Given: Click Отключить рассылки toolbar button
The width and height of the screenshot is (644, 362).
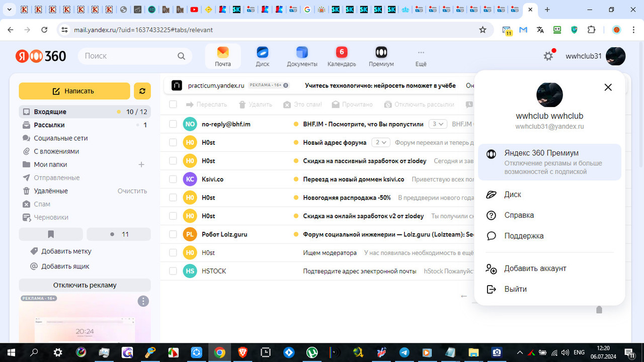Looking at the screenshot, I should point(419,105).
